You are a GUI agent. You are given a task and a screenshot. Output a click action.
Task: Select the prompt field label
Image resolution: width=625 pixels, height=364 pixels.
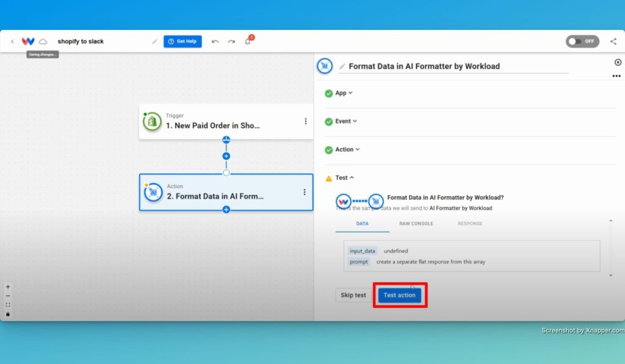tap(359, 262)
